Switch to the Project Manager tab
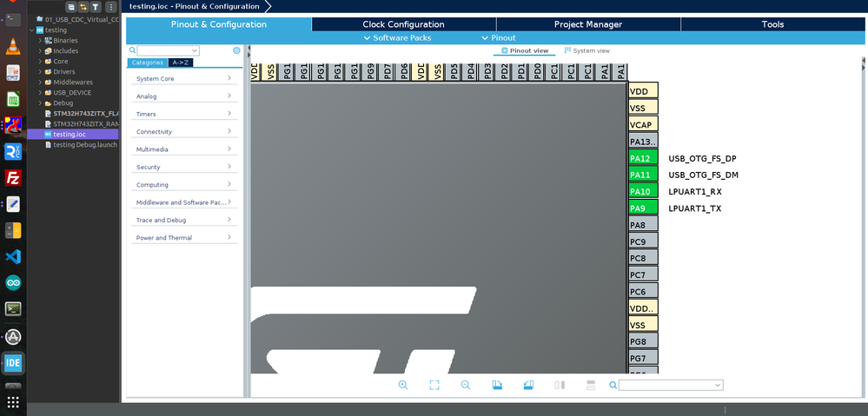The height and width of the screenshot is (416, 868). [x=588, y=24]
